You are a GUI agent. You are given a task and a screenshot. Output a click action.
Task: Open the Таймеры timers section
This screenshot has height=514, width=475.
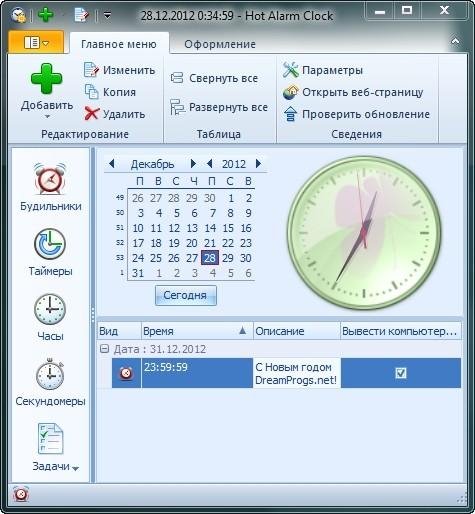50,253
